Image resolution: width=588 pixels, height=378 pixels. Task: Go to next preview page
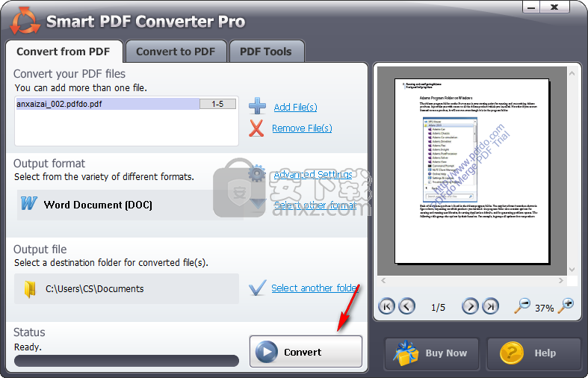click(470, 306)
